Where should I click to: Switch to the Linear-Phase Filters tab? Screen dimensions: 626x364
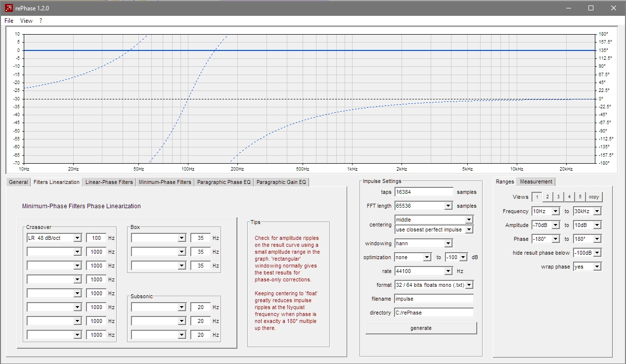tap(109, 182)
